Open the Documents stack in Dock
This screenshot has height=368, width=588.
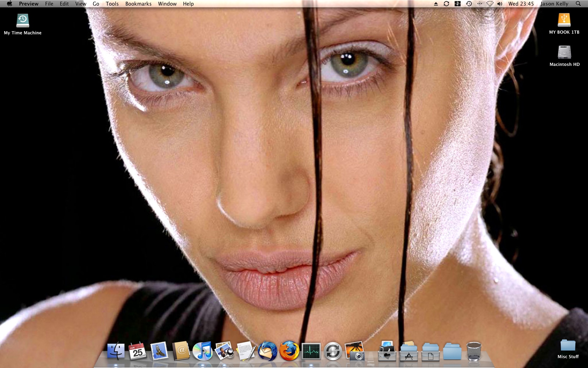pyautogui.click(x=430, y=351)
